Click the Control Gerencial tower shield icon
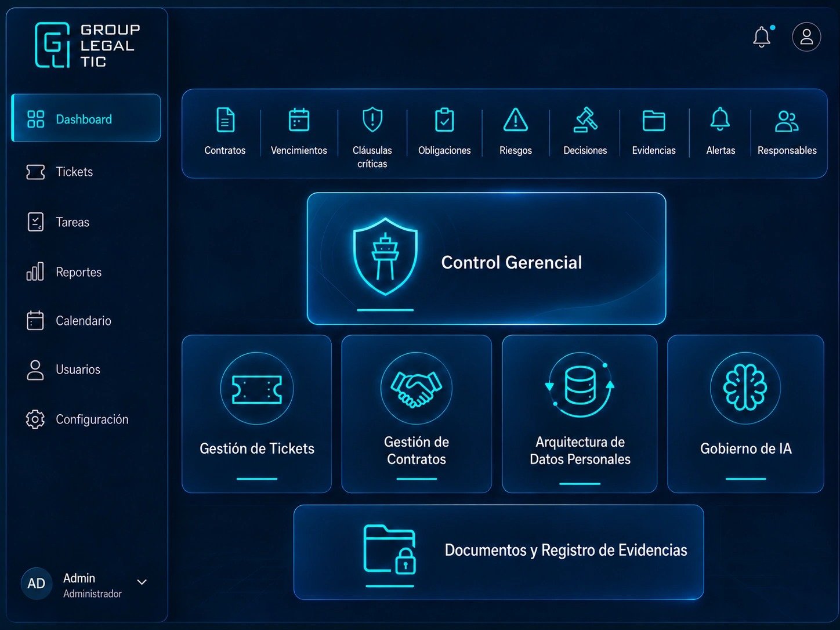 pyautogui.click(x=385, y=256)
